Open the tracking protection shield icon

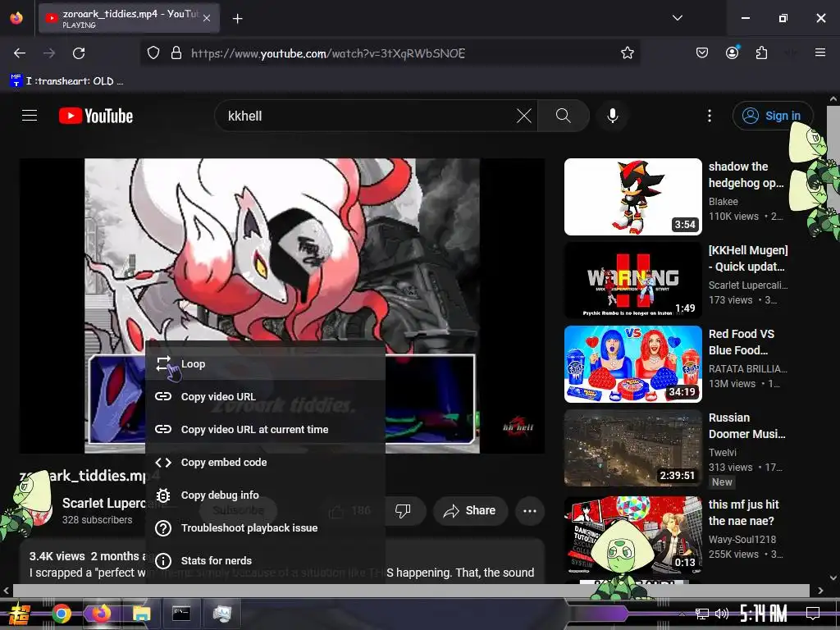(153, 53)
